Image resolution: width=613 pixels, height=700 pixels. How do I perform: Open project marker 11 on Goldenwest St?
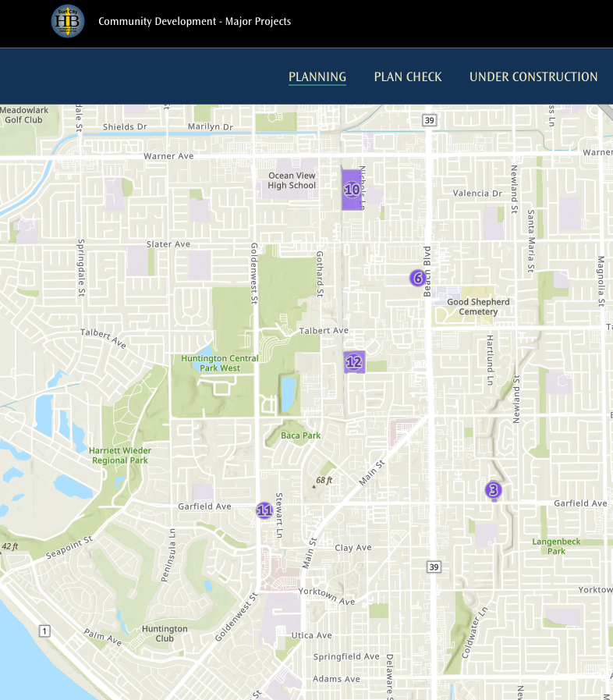click(x=264, y=510)
